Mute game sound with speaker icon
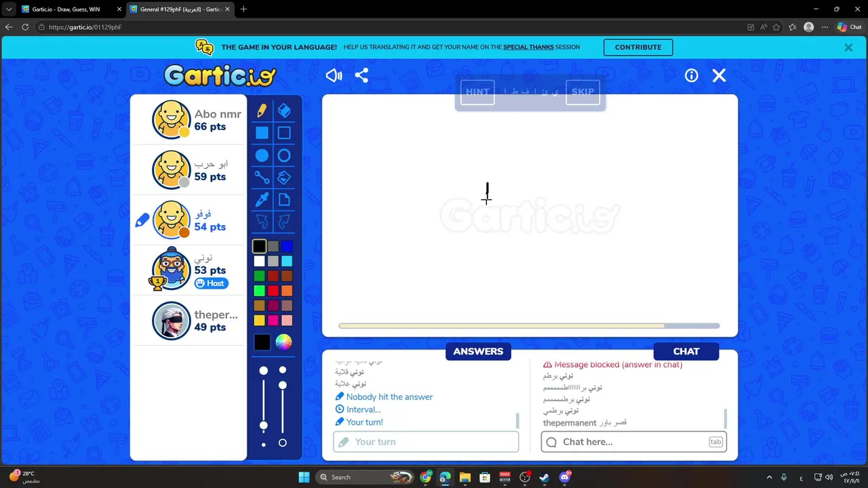Viewport: 868px width, 488px height. pos(334,75)
